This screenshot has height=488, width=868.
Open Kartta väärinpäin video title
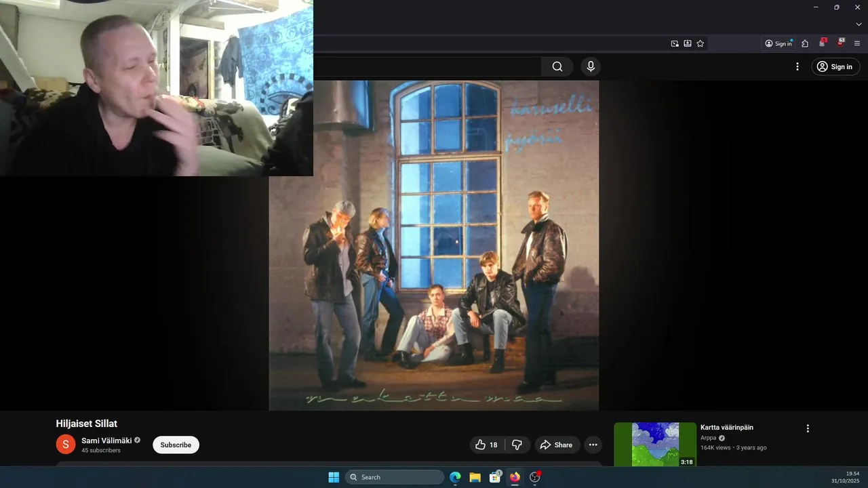(x=727, y=428)
